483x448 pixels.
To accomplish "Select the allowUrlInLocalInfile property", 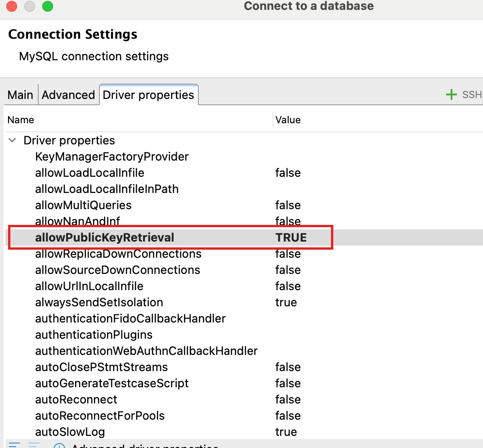I will click(89, 286).
